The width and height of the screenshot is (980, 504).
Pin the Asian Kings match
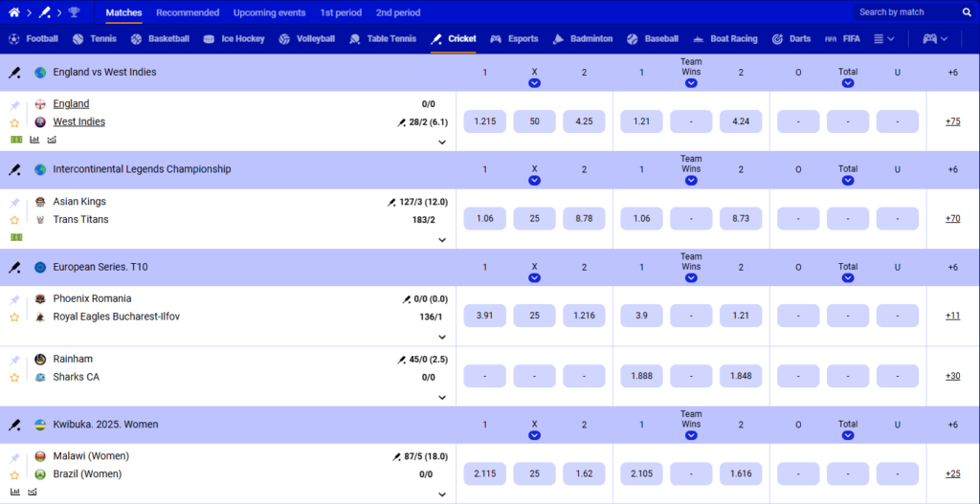[15, 203]
